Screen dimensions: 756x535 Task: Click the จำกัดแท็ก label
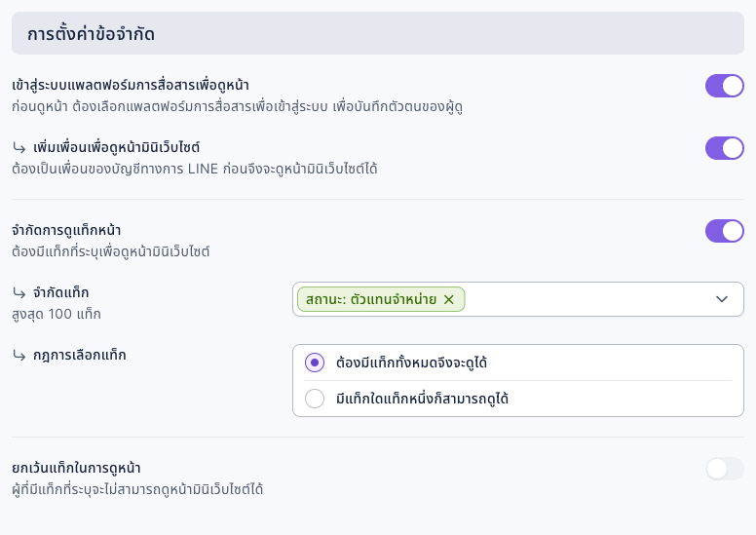[x=60, y=292]
